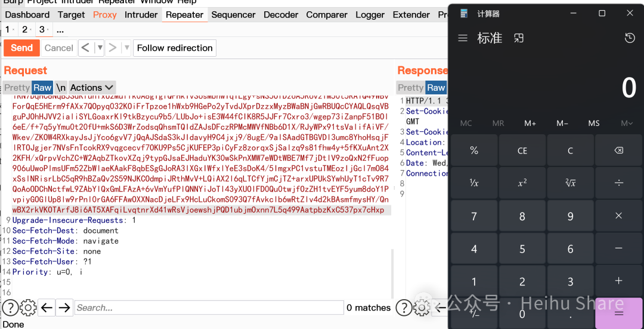The image size is (644, 329).
Task: Click the multiply key in calculator
Action: tap(618, 216)
